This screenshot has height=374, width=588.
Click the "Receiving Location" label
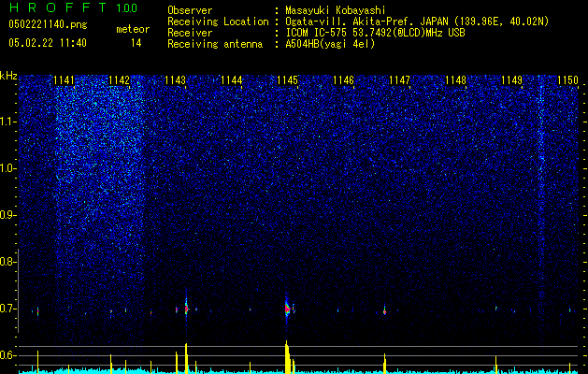tap(218, 22)
